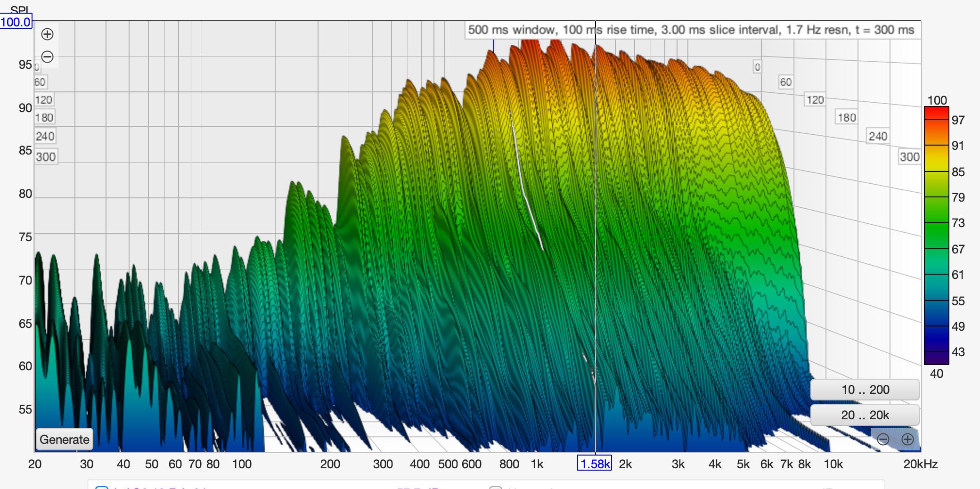
Task: Toggle the checked blue legend trace checkbox
Action: coord(102,487)
